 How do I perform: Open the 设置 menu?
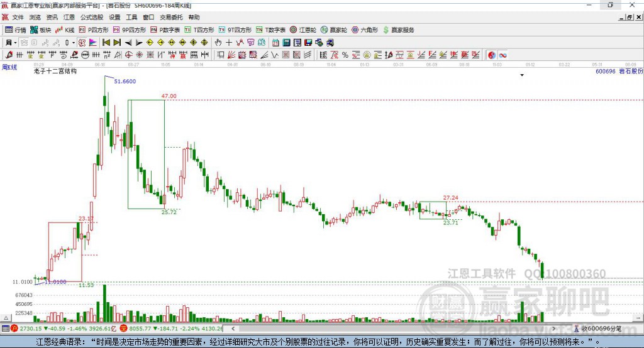tap(114, 17)
